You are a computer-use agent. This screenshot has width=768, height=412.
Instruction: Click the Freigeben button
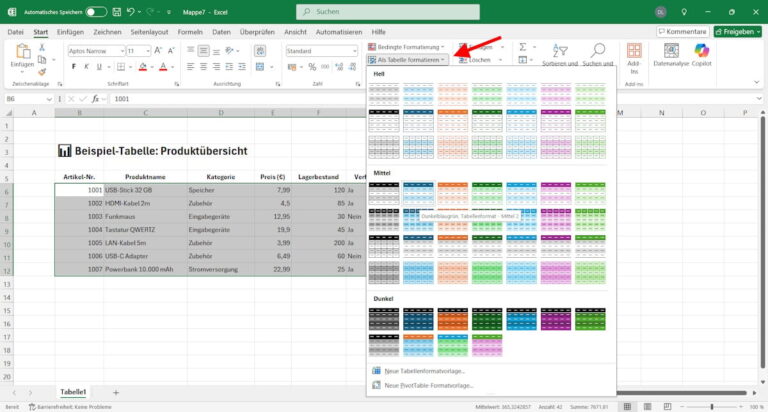click(x=738, y=31)
